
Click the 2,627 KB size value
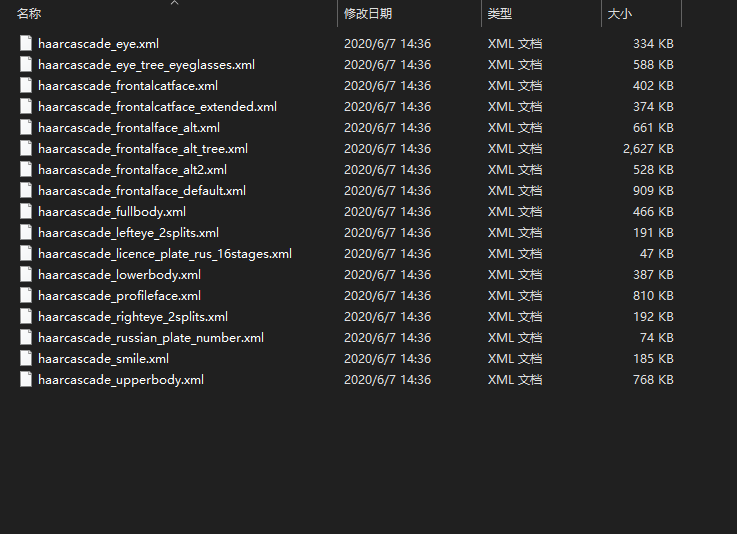pos(648,149)
